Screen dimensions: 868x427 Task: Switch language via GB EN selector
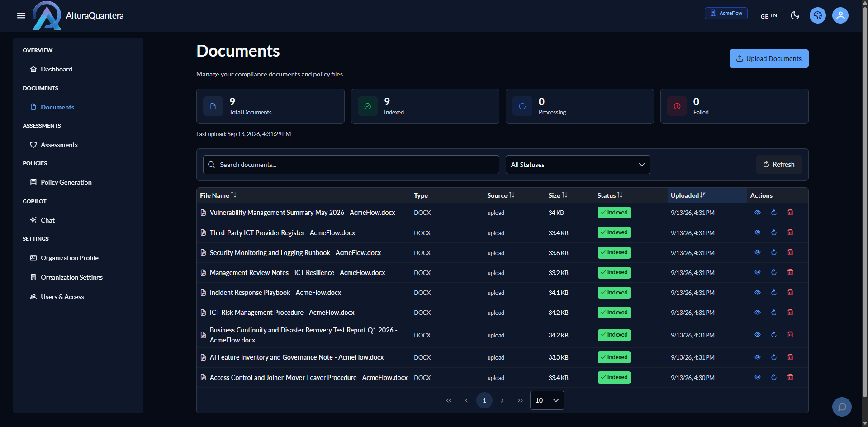(768, 16)
